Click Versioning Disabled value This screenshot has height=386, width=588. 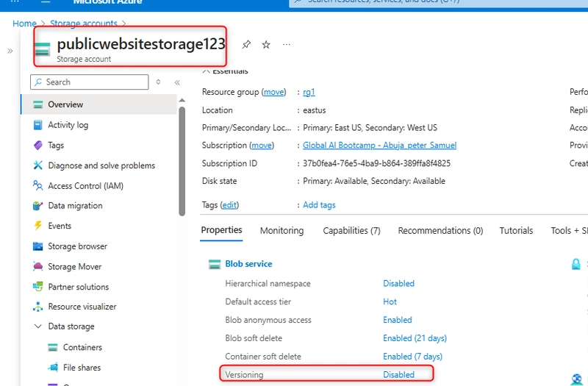point(398,374)
